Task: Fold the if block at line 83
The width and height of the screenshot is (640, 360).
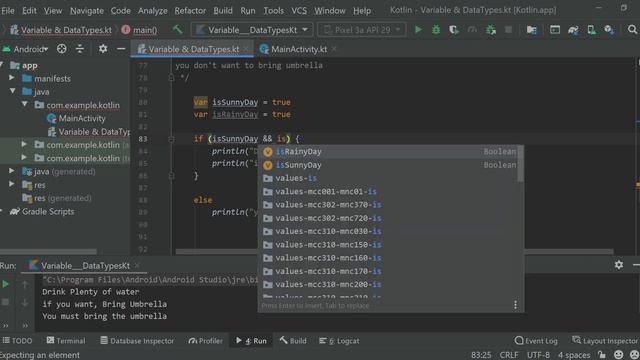Action: click(171, 139)
